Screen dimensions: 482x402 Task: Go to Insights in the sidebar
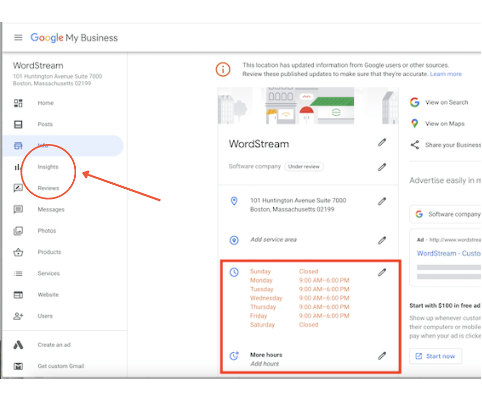coord(48,167)
